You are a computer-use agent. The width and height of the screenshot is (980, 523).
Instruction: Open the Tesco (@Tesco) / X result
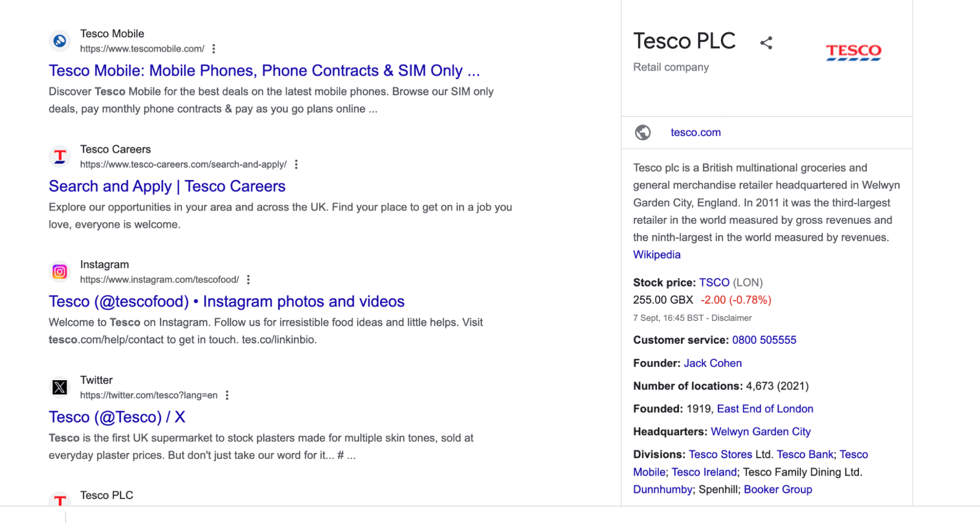coord(117,417)
